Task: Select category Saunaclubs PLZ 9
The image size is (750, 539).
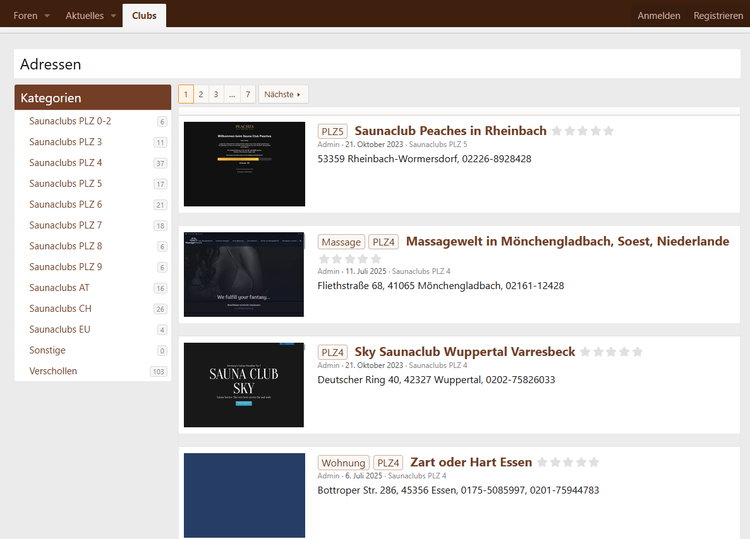Action: 66,267
